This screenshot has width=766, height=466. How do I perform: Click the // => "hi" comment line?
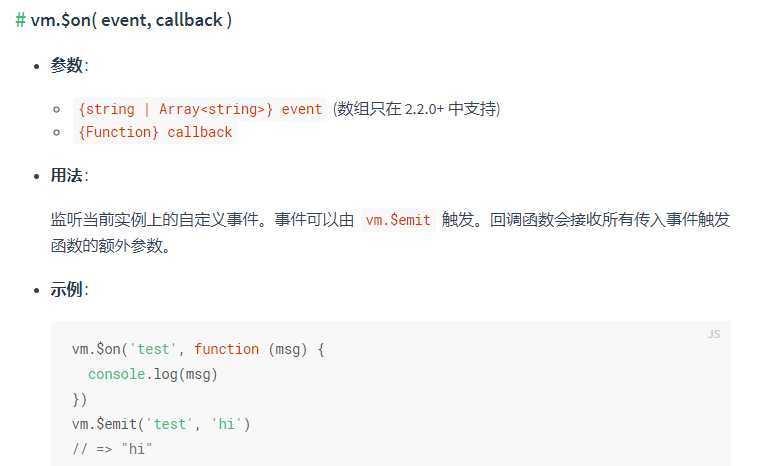pos(112,448)
